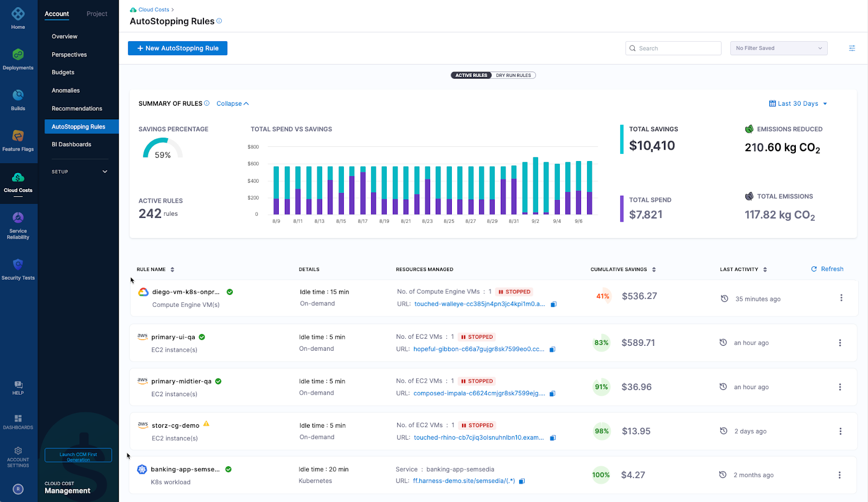Viewport: 868px width, 502px height.
Task: Click the info icon beside Summary of Rules
Action: 207,103
